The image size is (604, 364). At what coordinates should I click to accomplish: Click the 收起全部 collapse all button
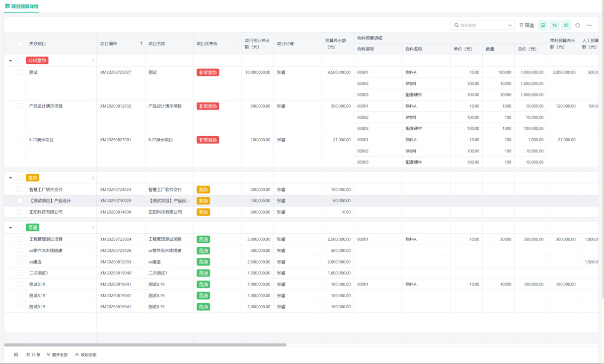point(86,354)
